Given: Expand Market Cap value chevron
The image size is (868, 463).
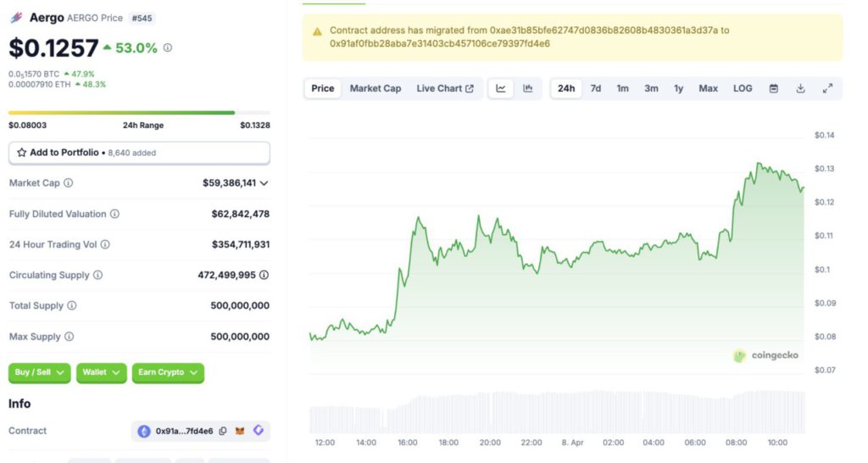Looking at the screenshot, I should tap(264, 183).
